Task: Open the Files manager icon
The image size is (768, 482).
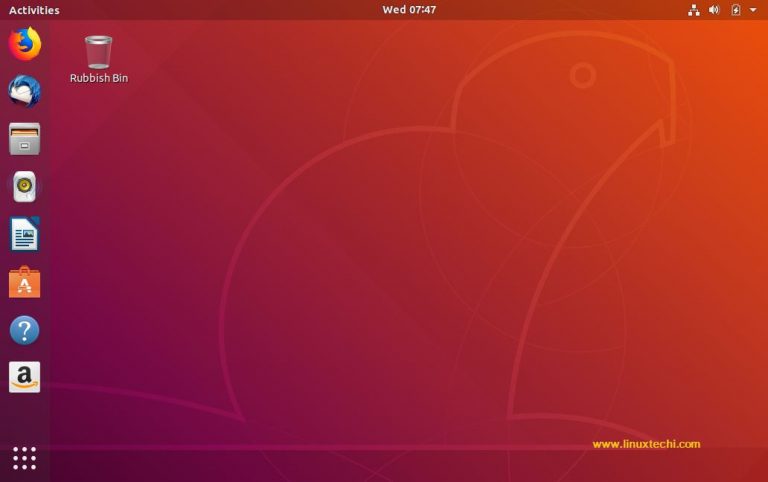Action: click(x=24, y=139)
